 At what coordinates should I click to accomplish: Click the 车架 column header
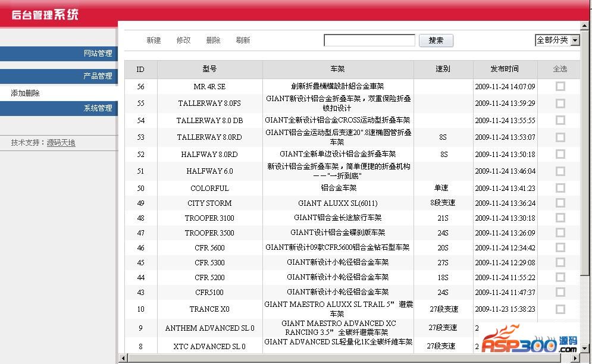coord(337,69)
